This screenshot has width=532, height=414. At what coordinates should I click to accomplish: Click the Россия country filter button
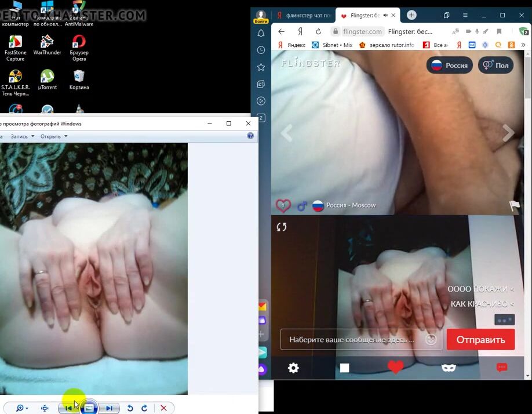pos(450,66)
